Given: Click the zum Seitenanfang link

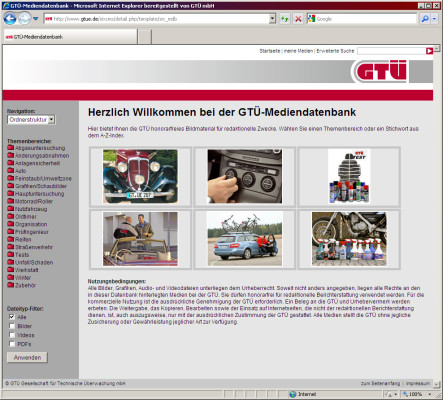Looking at the screenshot, I should [x=380, y=384].
